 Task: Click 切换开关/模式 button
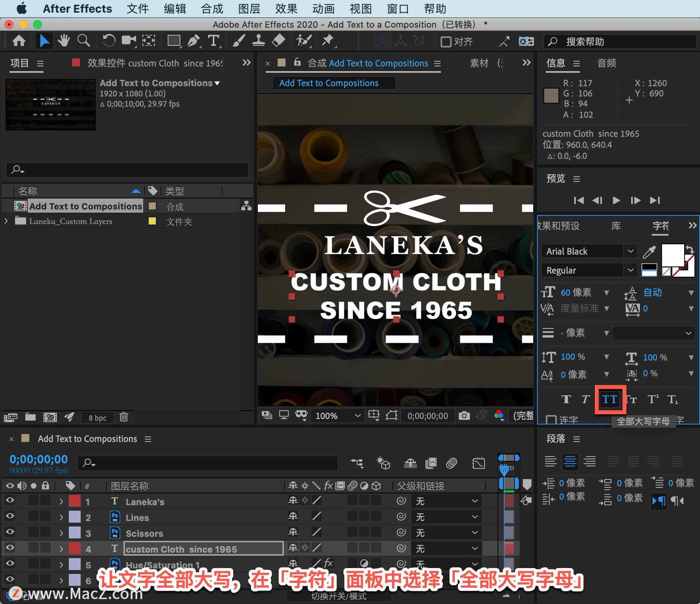(338, 596)
